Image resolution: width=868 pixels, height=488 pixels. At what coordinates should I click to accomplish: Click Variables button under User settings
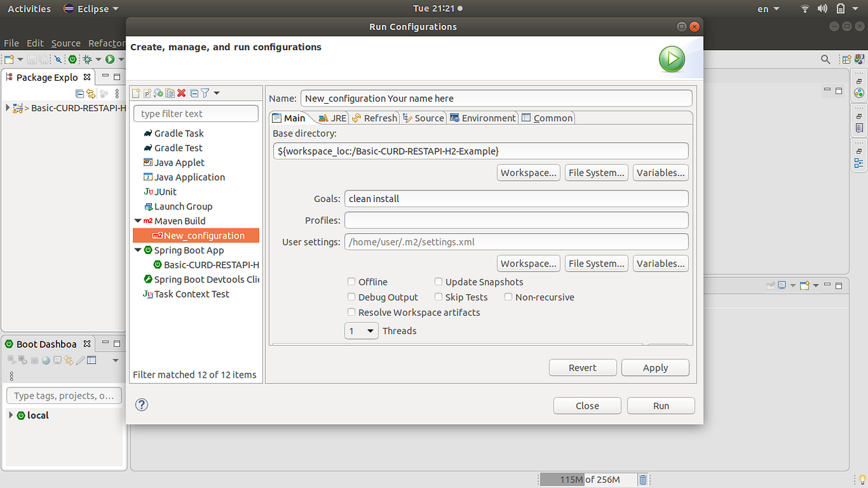(x=661, y=264)
